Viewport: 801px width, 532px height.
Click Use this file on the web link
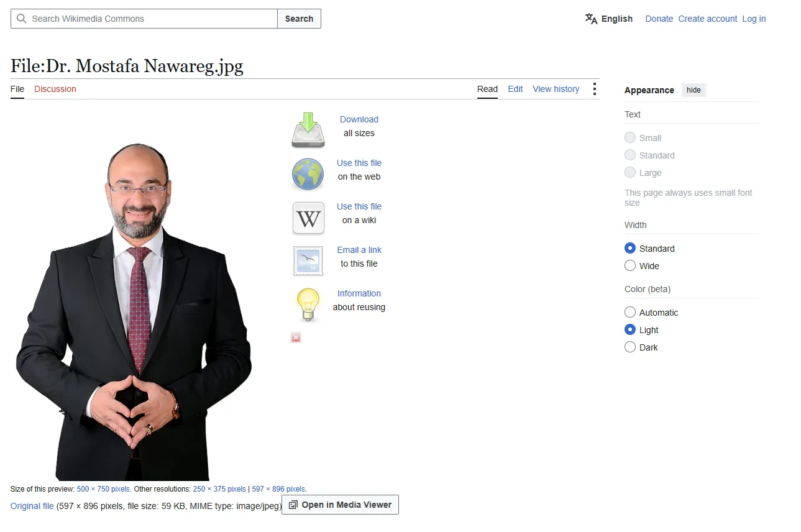[x=359, y=163]
